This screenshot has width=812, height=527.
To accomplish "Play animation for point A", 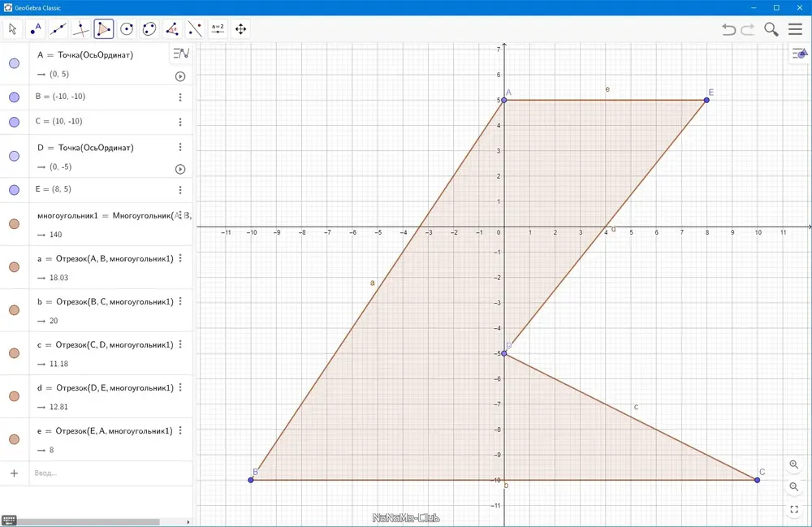I will point(180,76).
